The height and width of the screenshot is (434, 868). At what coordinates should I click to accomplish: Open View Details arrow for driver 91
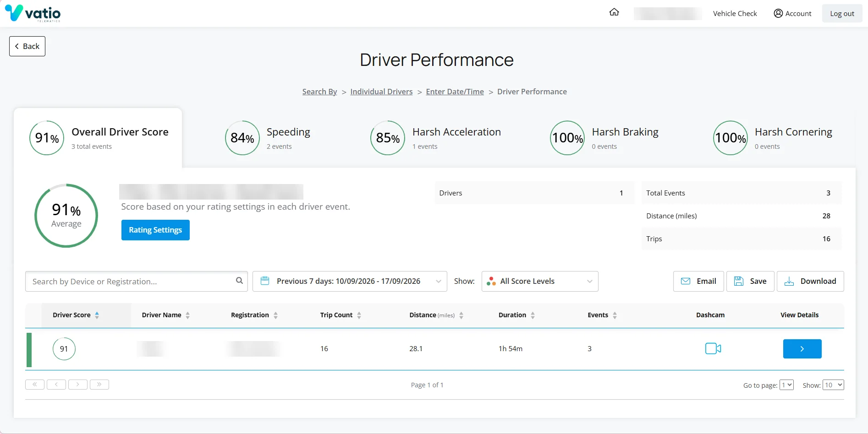point(802,349)
